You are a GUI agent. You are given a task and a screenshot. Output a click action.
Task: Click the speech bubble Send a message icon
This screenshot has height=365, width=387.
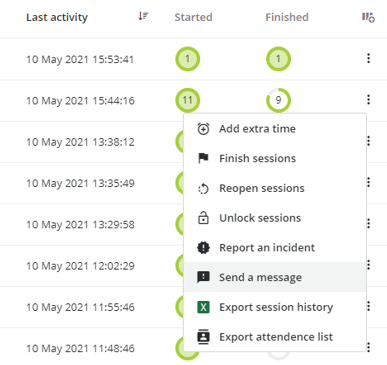coord(203,277)
